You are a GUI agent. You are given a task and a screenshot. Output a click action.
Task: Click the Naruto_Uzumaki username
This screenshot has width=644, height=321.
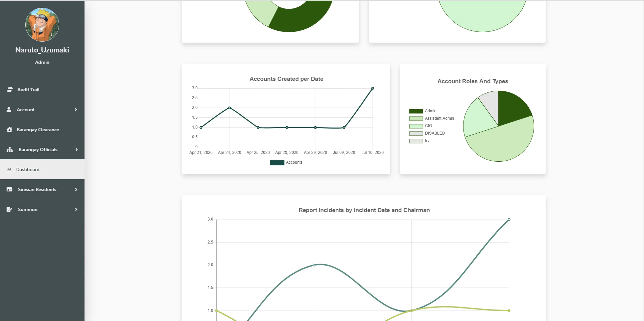[x=42, y=50]
